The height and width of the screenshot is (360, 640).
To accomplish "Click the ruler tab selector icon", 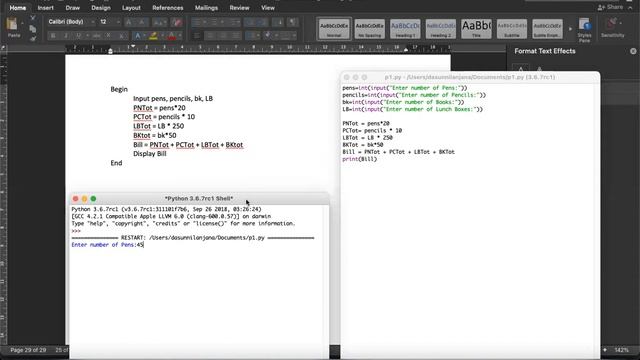I will (3, 48).
